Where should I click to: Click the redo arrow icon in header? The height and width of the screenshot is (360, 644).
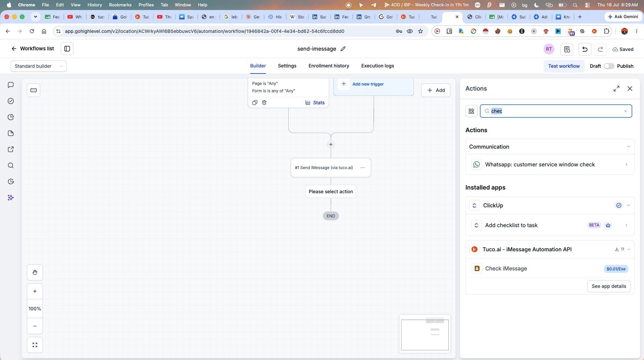[x=600, y=49]
